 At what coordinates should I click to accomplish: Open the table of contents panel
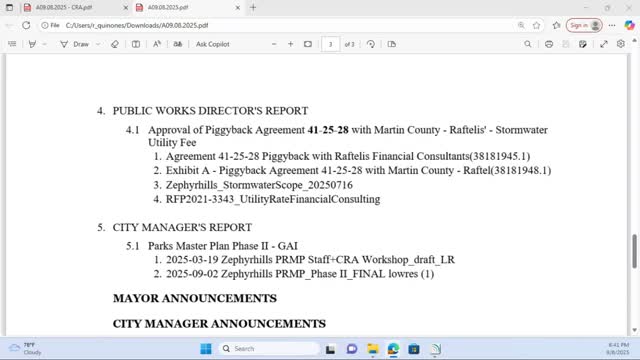click(12, 44)
